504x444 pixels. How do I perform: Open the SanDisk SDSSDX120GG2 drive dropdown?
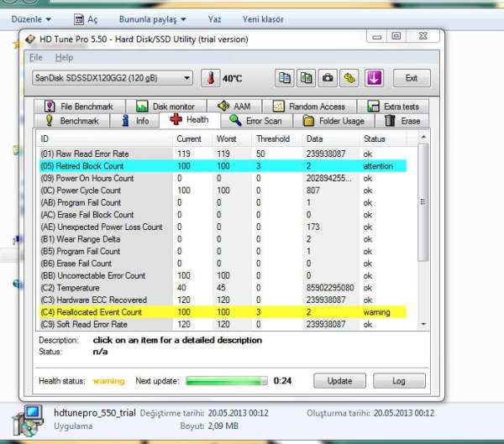[x=113, y=78]
